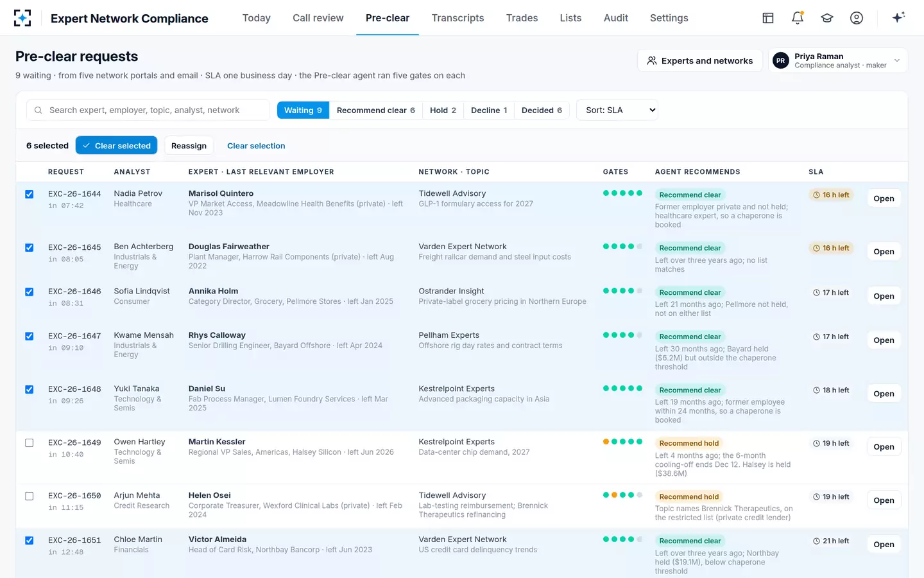The image size is (924, 578).
Task: Click the Recommend clear badge for Daniel Su
Action: click(x=690, y=390)
